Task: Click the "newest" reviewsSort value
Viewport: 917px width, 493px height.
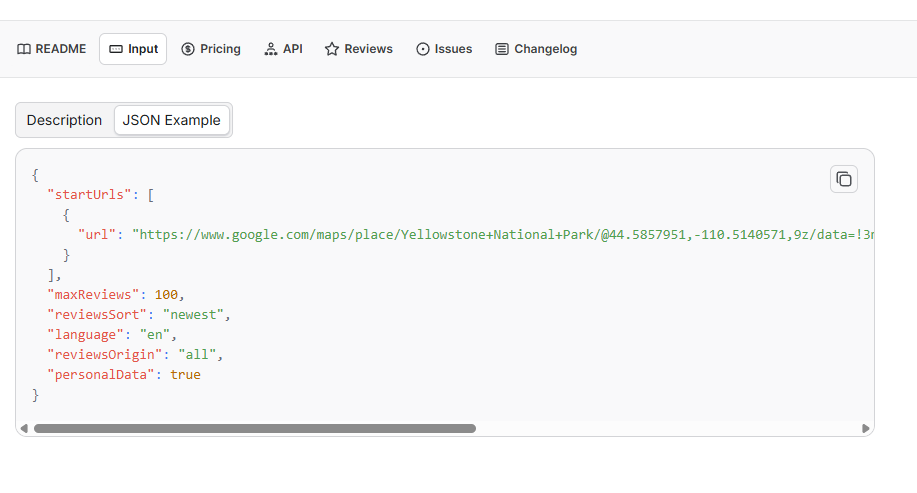Action: tap(196, 314)
